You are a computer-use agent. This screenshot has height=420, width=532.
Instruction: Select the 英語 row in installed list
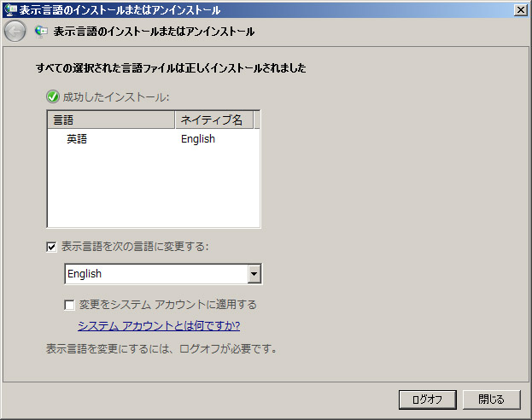[x=77, y=139]
